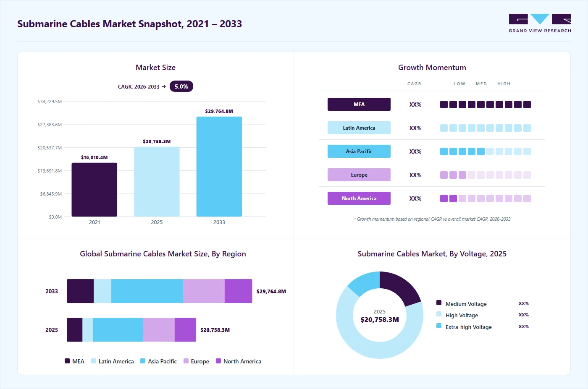Click Extra-high Voltage legend swatch
Viewport: 588px width, 389px height.
pos(439,326)
